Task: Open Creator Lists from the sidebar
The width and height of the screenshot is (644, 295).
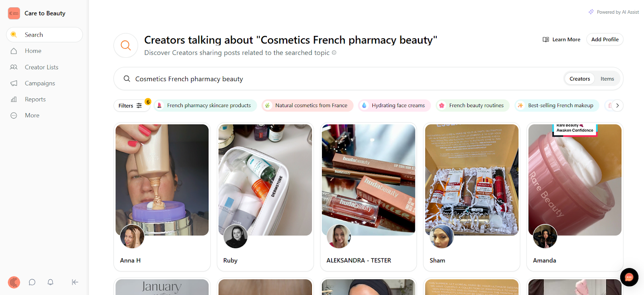Action: coord(41,67)
